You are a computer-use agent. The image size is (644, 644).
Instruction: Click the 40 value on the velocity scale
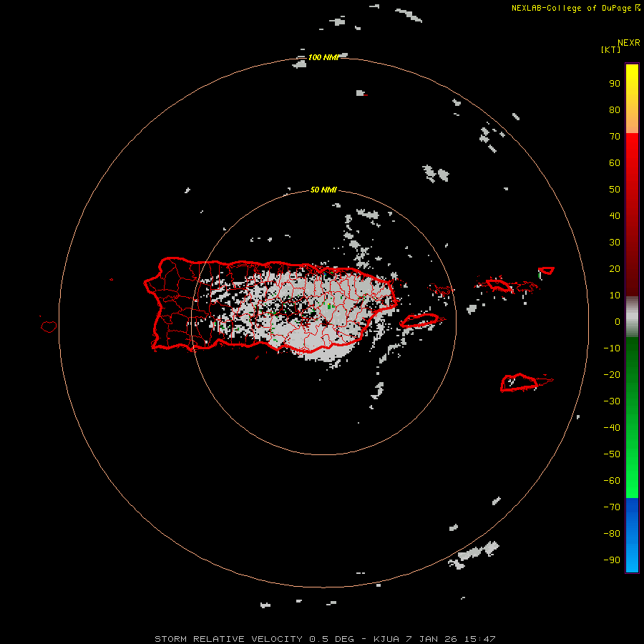coord(615,215)
